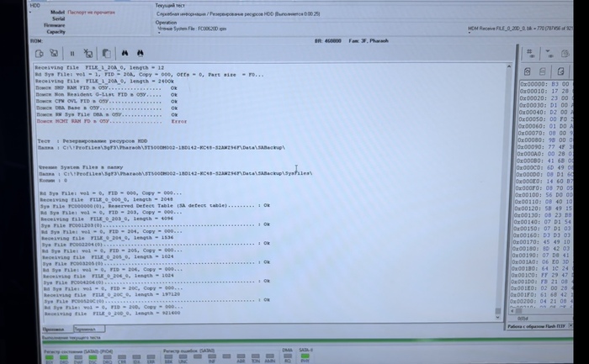
Task: Click the hex row at offset 0x00000
Action: (545, 84)
